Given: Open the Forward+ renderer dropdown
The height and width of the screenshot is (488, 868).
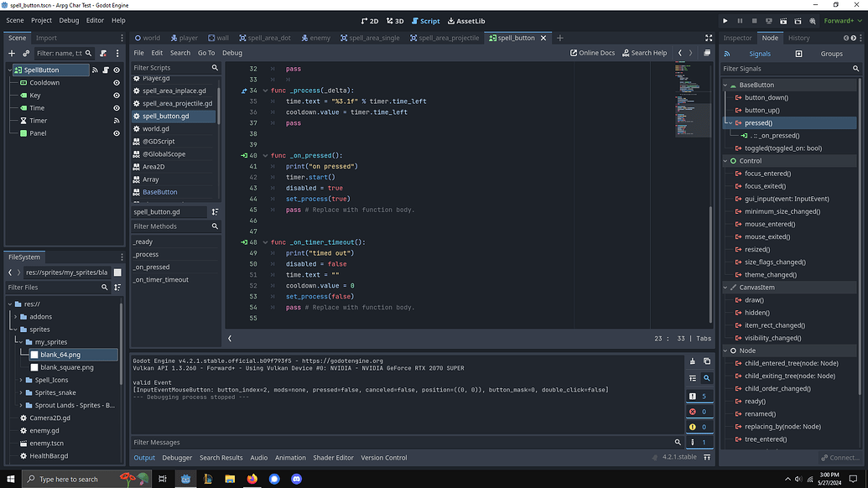Looking at the screenshot, I should [838, 20].
